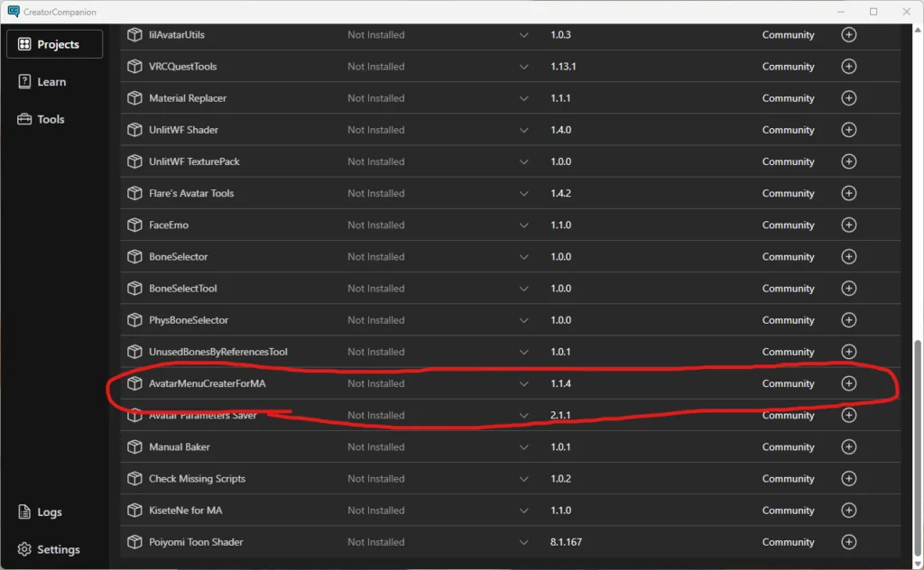924x570 pixels.
Task: Open version dropdown for lilAvatarUtils
Action: (x=523, y=35)
